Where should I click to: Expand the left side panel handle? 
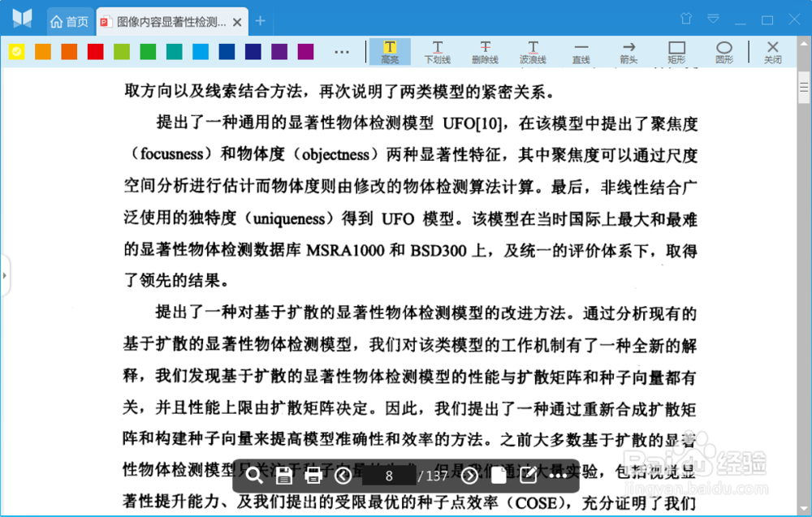(5, 275)
